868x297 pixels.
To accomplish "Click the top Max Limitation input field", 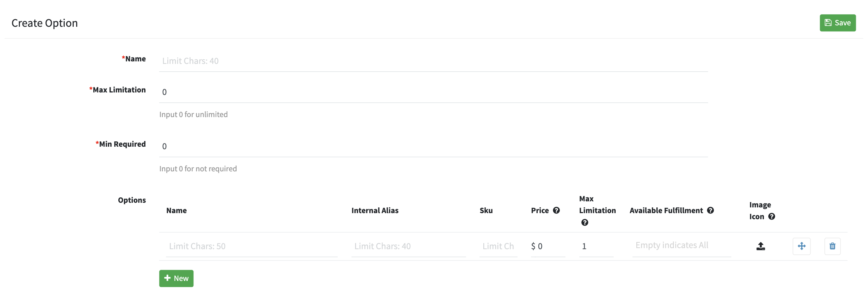I will [x=433, y=92].
